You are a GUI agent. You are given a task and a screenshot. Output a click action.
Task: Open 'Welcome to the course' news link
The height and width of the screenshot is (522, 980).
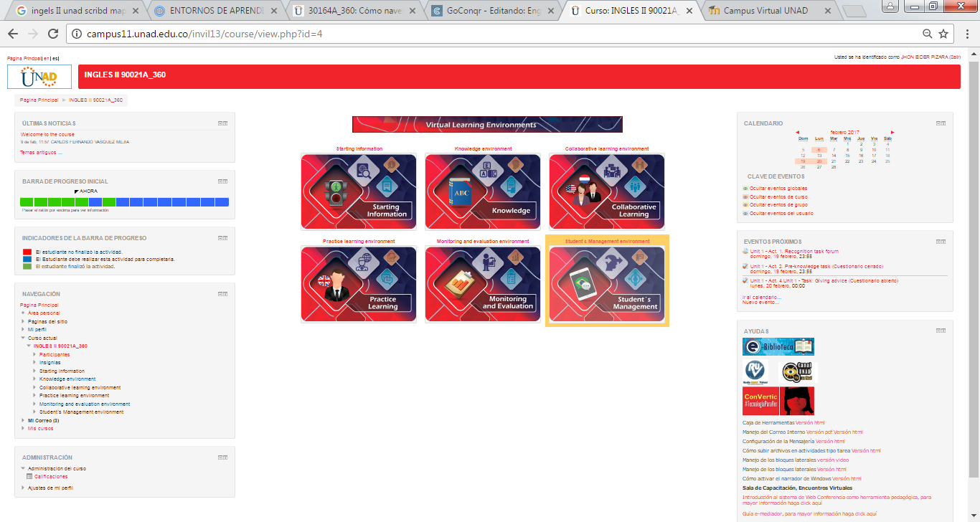(47, 134)
